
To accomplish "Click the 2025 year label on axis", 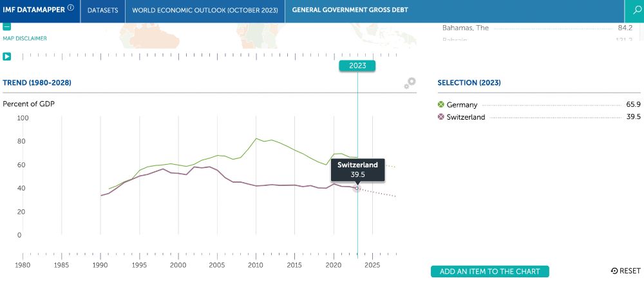I will [372, 265].
